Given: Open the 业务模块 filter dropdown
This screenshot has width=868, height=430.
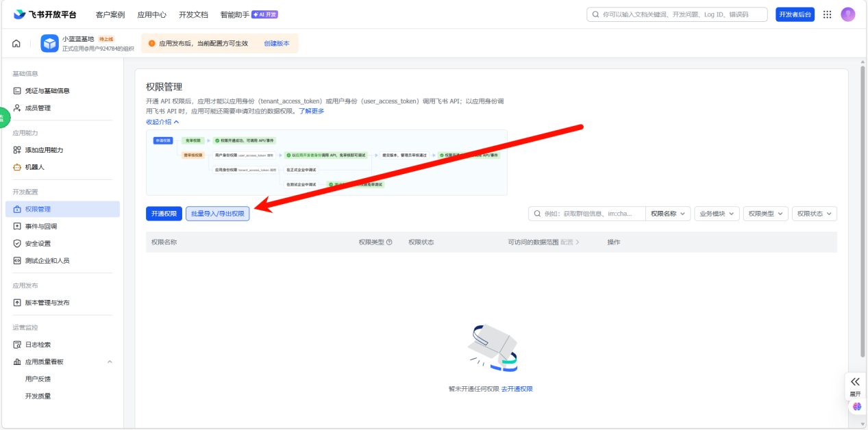Looking at the screenshot, I should click(717, 213).
